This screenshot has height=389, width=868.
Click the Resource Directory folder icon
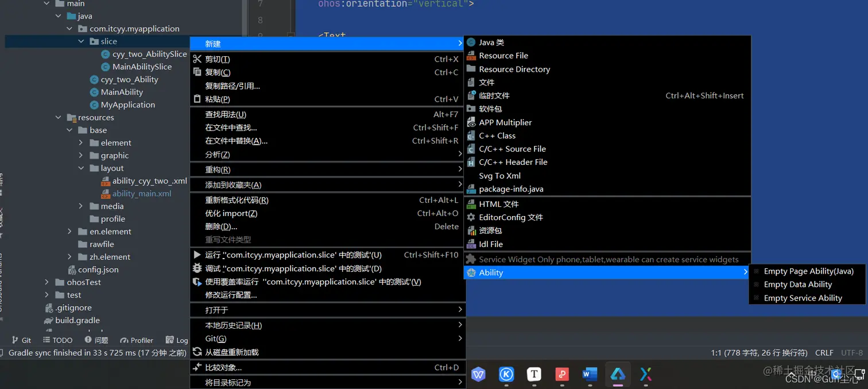[x=471, y=69]
